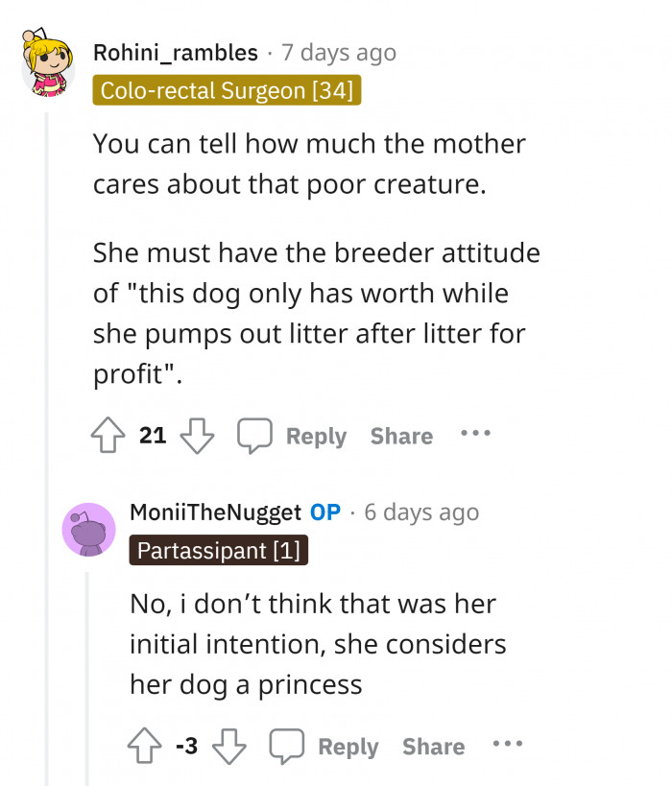Click comment bubble icon on MoniiTheNugget's reply
Viewport: 672px width, 786px height.
[286, 746]
